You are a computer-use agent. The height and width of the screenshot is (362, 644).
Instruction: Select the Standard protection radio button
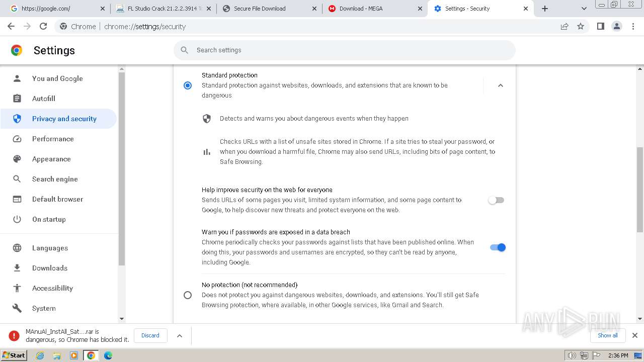click(x=188, y=85)
